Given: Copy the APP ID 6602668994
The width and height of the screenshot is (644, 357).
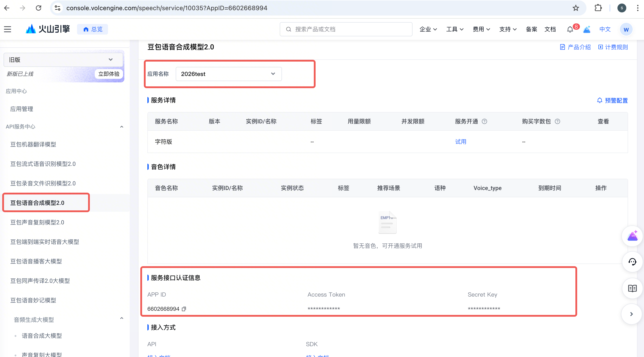Looking at the screenshot, I should 184,309.
